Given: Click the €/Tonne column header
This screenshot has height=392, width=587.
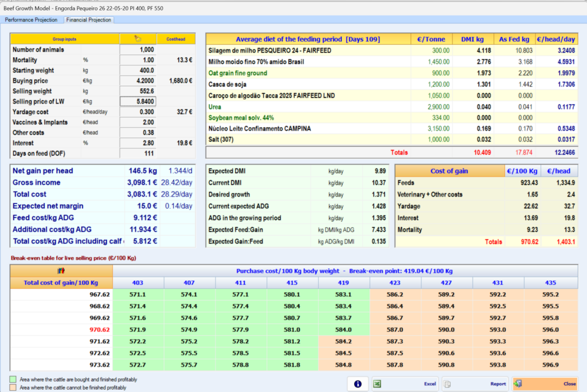Looking at the screenshot, I should coord(431,39).
